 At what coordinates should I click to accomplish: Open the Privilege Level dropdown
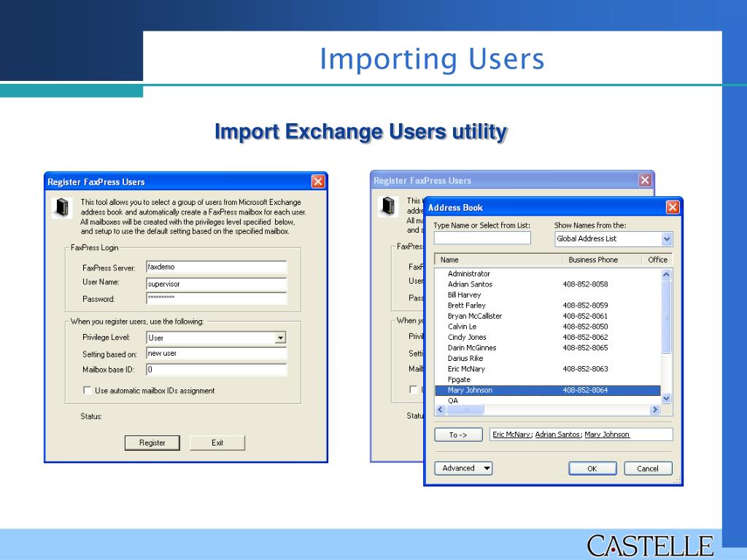[281, 338]
